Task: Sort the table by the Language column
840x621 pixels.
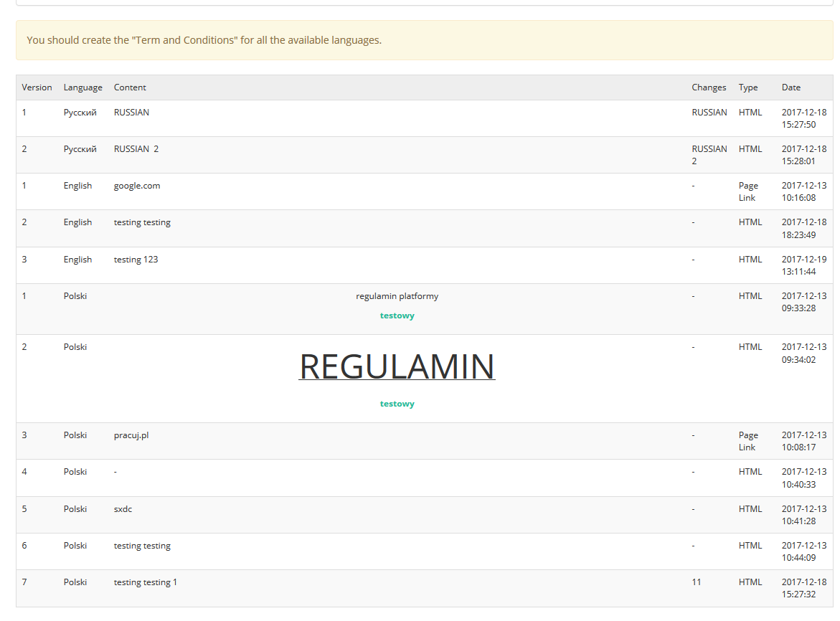Action: tap(82, 87)
